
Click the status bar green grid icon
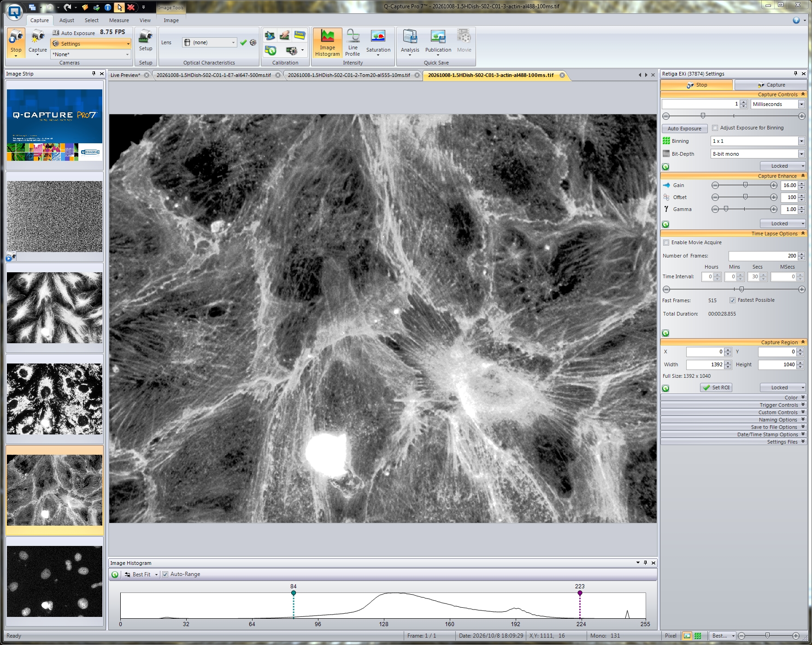click(x=698, y=636)
